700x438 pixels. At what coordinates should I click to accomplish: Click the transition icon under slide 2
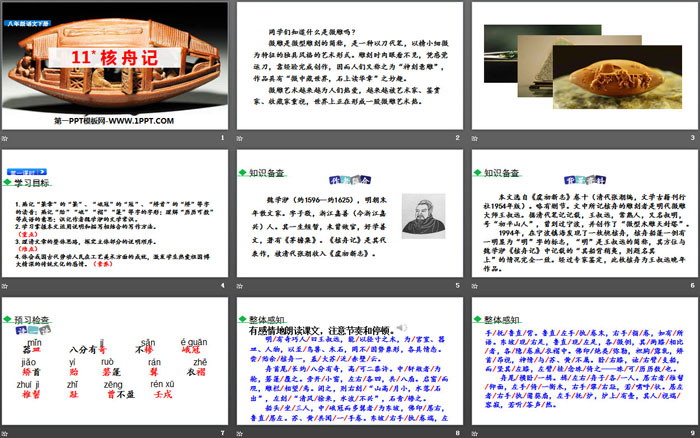click(x=241, y=137)
